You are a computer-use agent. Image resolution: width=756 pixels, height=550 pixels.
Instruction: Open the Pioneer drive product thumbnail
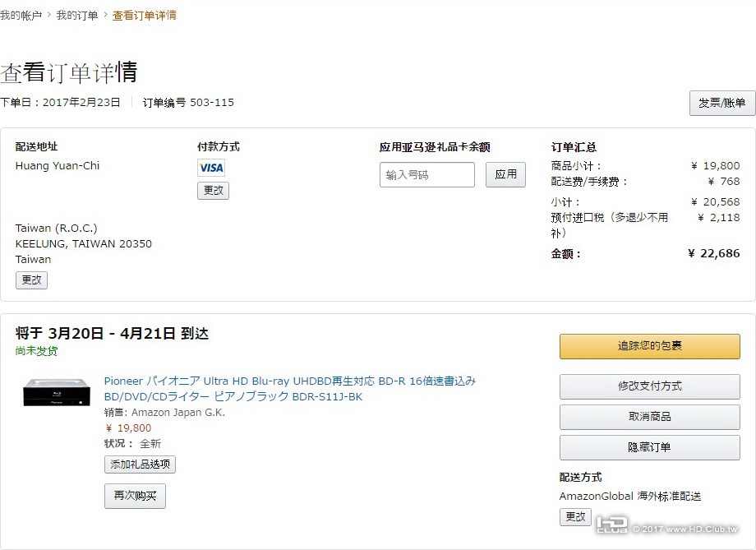tap(57, 394)
